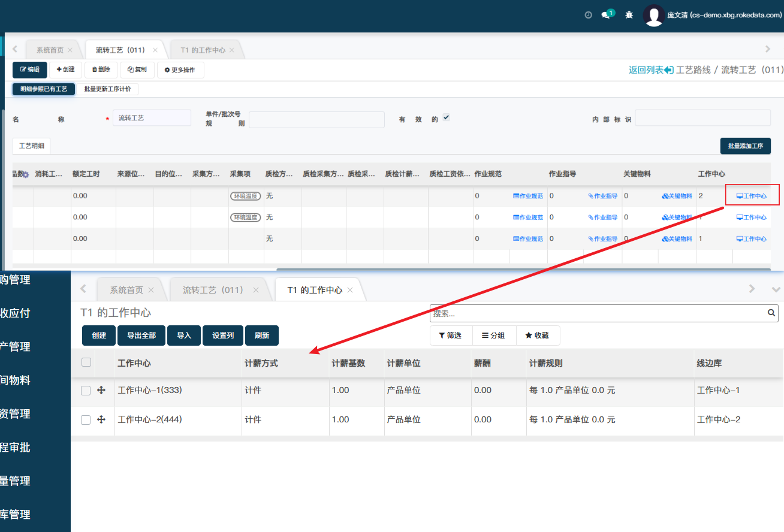Click the 批量添加工序 button
The image size is (784, 532).
click(x=745, y=146)
